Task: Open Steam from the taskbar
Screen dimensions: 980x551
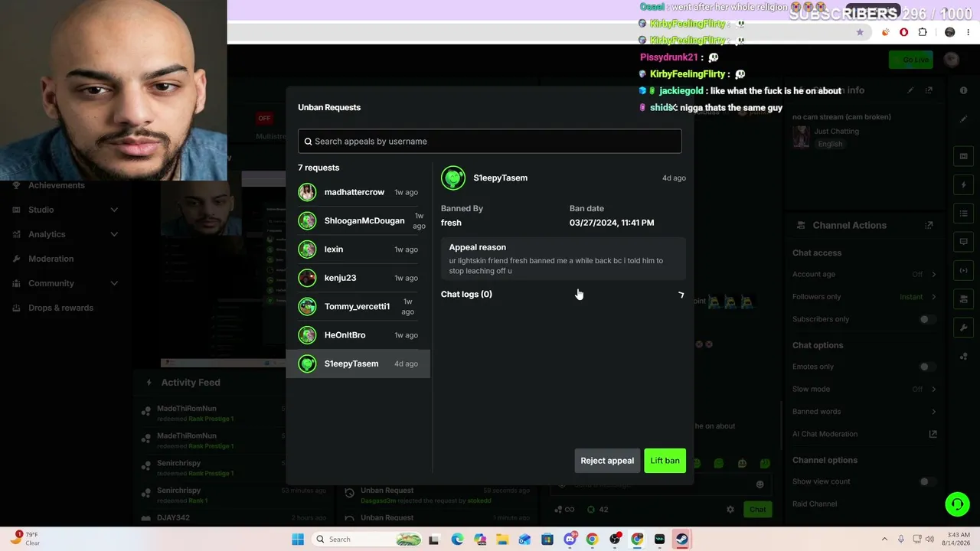Action: pos(682,540)
